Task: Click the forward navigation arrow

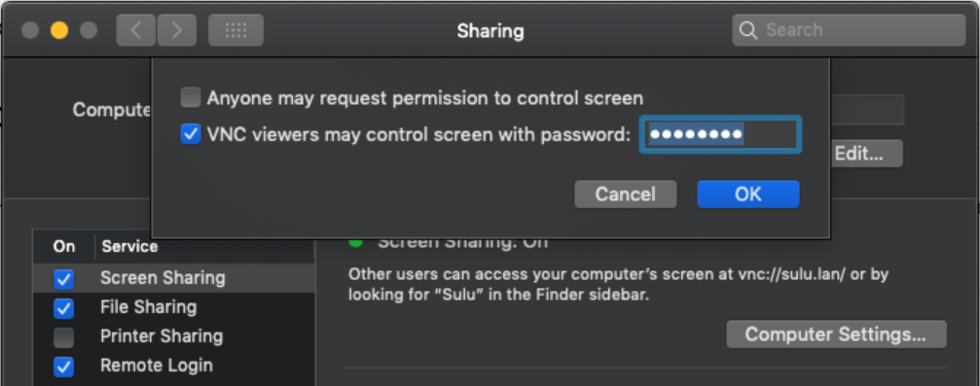Action: point(177,30)
